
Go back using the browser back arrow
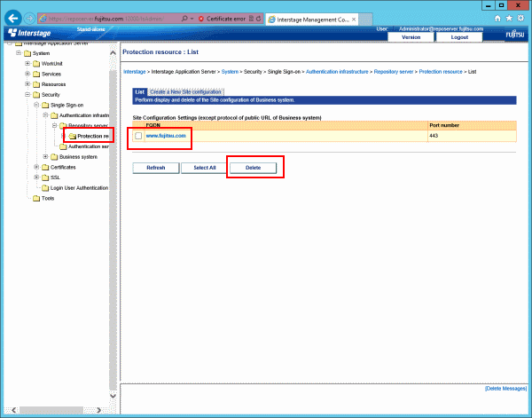point(13,19)
